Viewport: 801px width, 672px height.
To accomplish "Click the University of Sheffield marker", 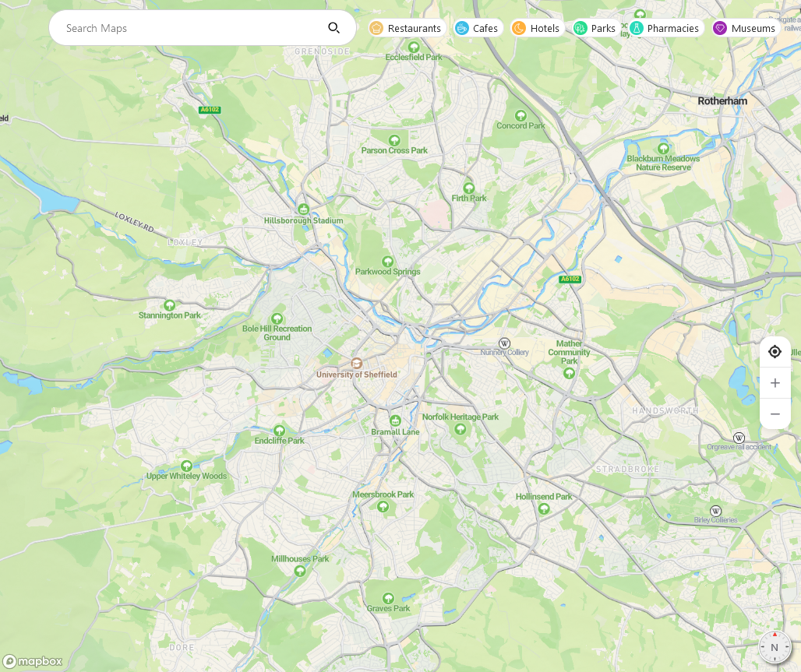I will point(357,364).
